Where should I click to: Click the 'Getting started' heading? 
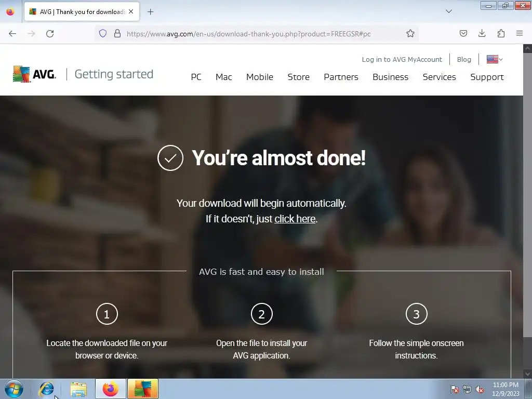click(114, 74)
